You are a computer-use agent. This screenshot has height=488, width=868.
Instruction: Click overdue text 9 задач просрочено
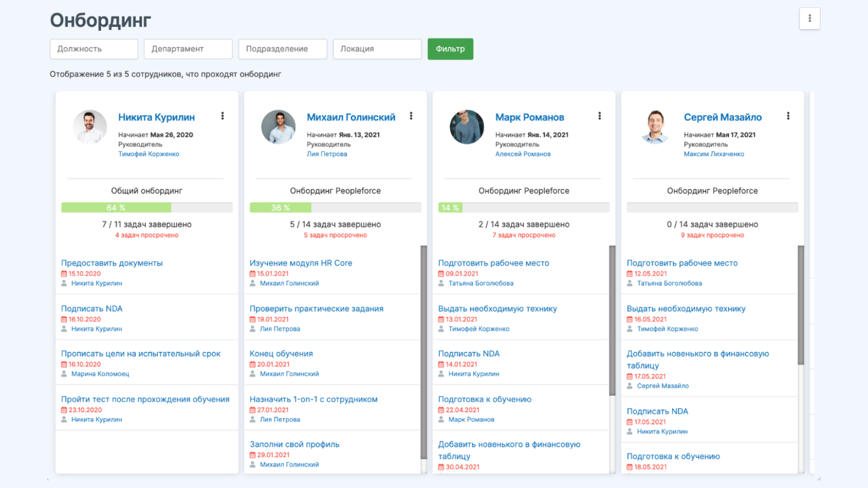712,235
